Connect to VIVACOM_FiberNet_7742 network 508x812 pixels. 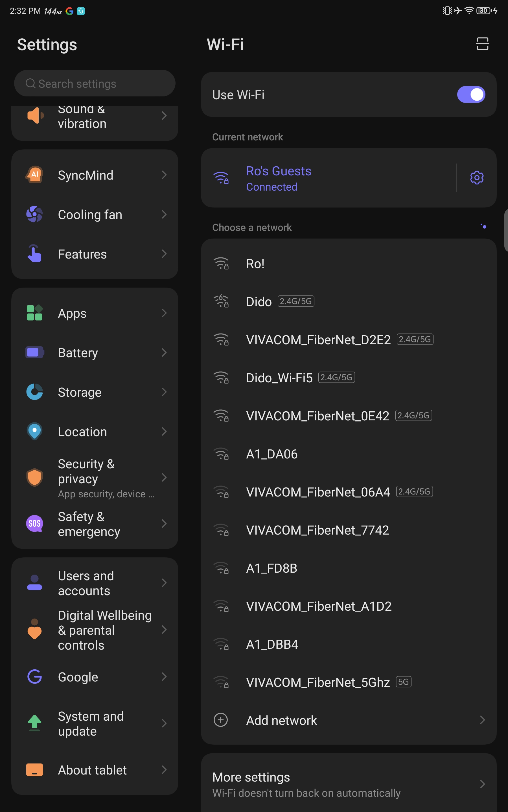(x=349, y=530)
